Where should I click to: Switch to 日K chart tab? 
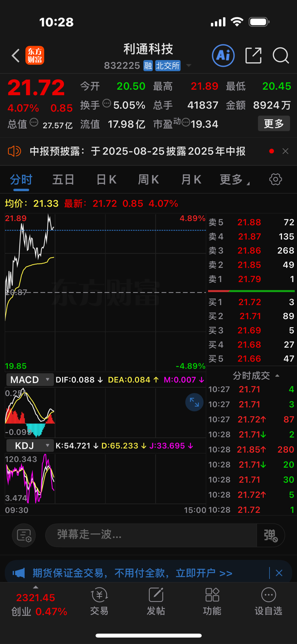coord(106,180)
